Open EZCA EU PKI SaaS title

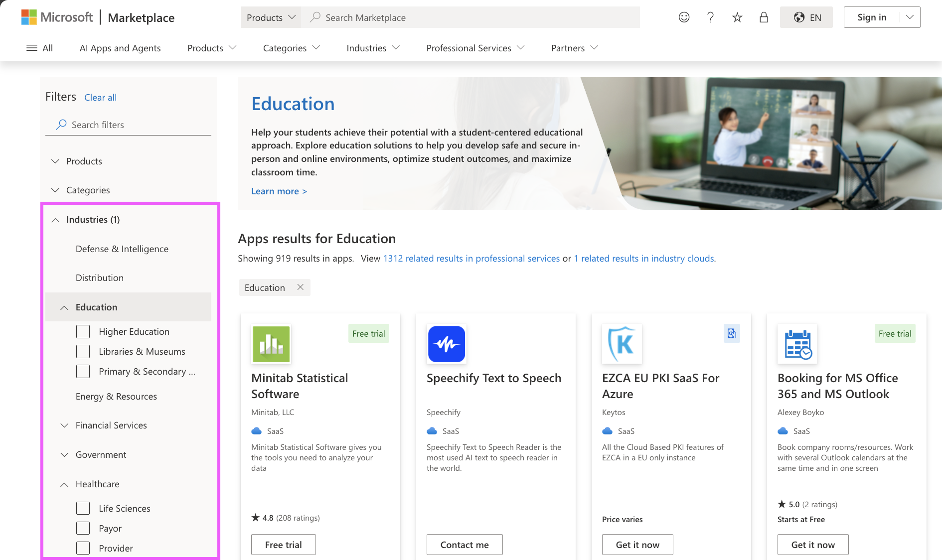click(660, 386)
